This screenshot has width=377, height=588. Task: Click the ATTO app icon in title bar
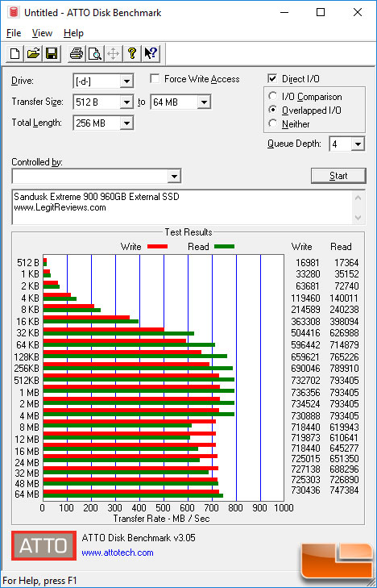click(14, 12)
